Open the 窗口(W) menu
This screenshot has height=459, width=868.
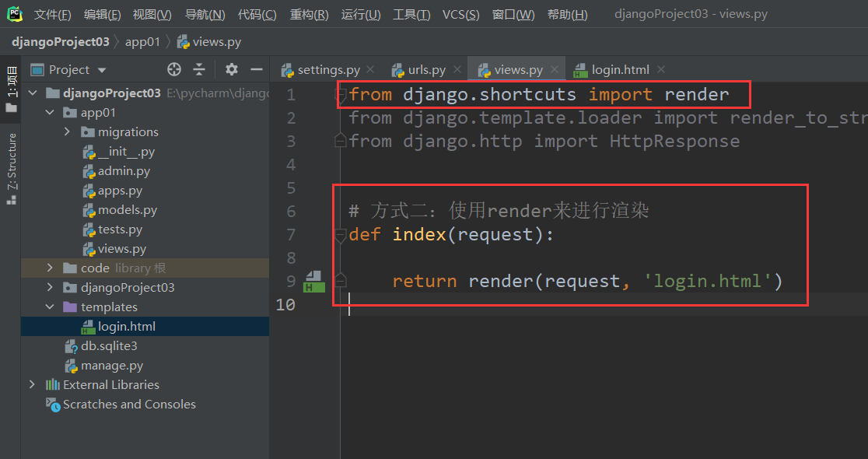click(513, 15)
